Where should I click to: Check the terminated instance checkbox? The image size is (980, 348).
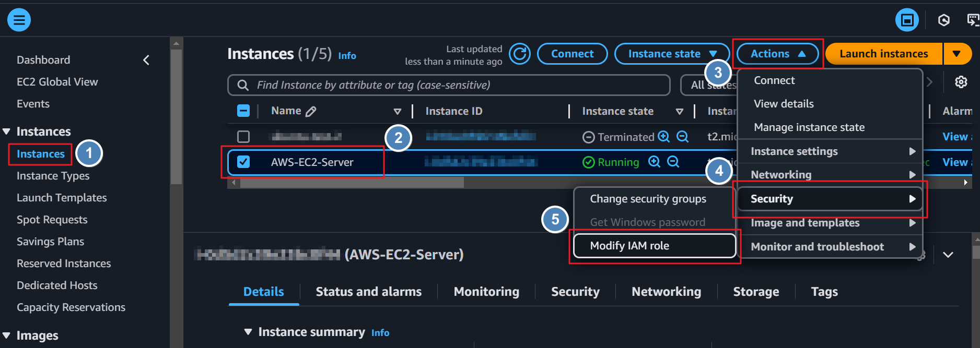[x=243, y=137]
